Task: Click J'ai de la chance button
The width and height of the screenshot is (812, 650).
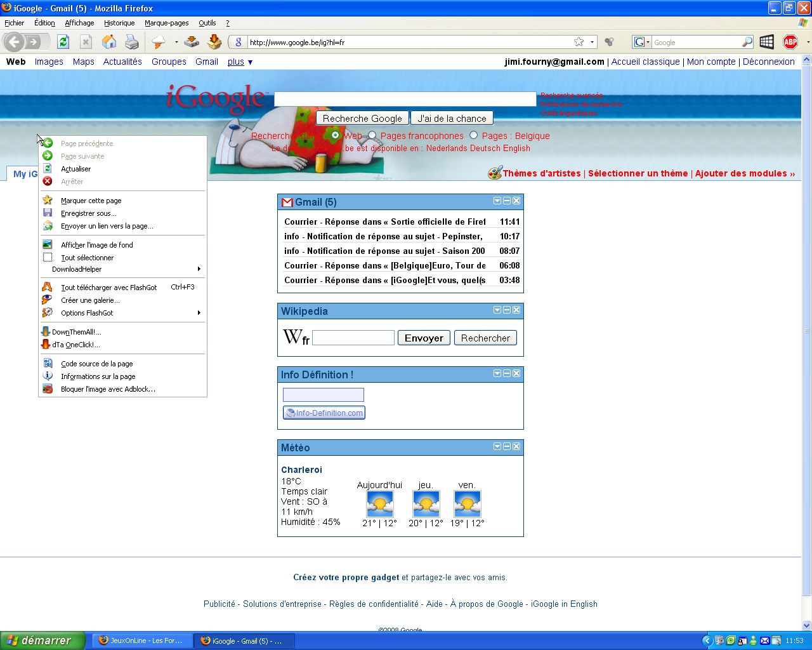Action: 452,118
